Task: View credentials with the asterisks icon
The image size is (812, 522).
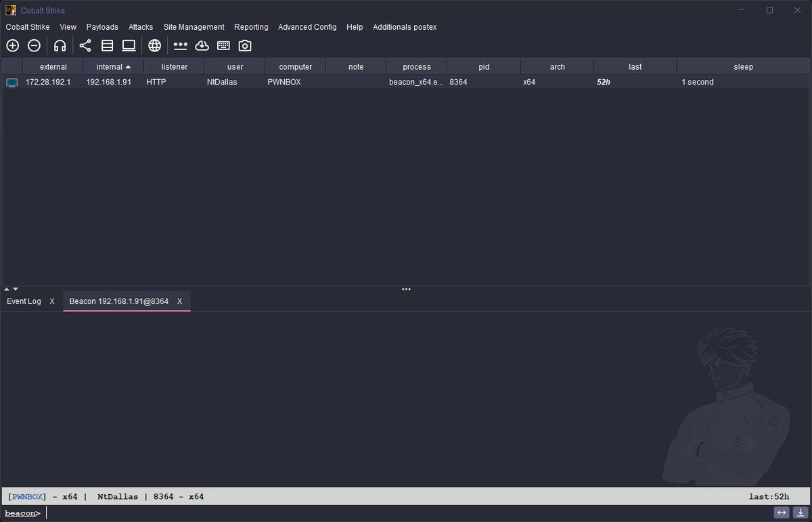Action: [x=180, y=45]
